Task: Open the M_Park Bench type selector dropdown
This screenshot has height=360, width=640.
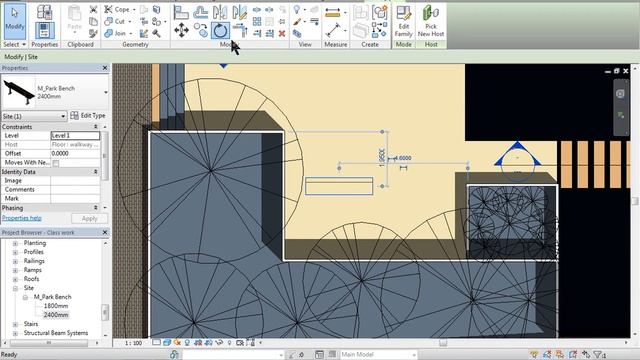Action: coord(106,92)
